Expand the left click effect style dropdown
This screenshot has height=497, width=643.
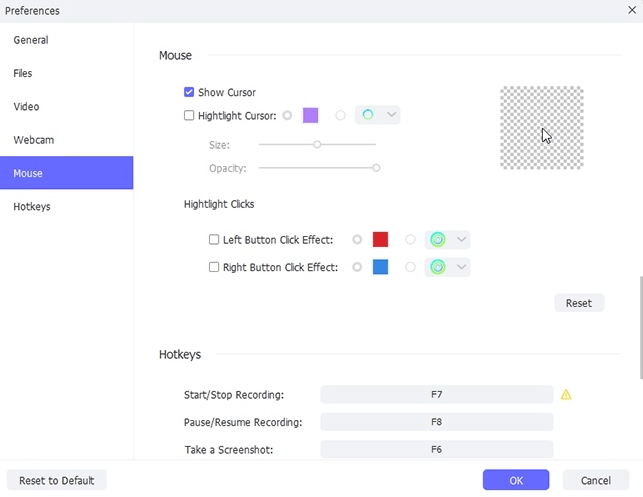point(461,239)
